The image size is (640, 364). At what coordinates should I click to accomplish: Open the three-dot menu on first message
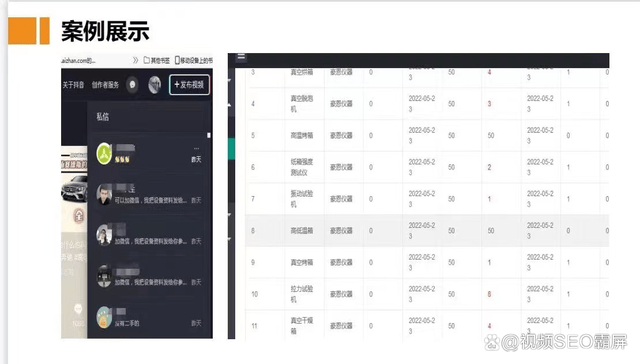(x=196, y=148)
